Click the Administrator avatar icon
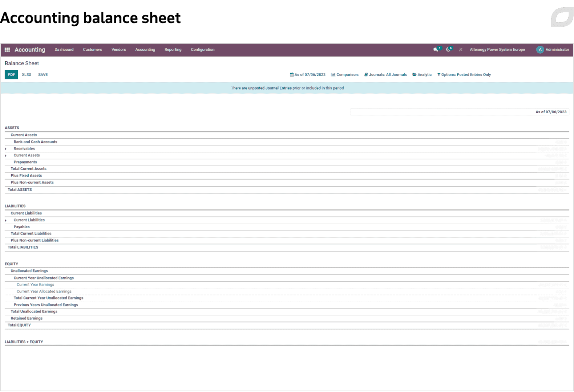Screen dimensions: 574x392 pyautogui.click(x=540, y=50)
